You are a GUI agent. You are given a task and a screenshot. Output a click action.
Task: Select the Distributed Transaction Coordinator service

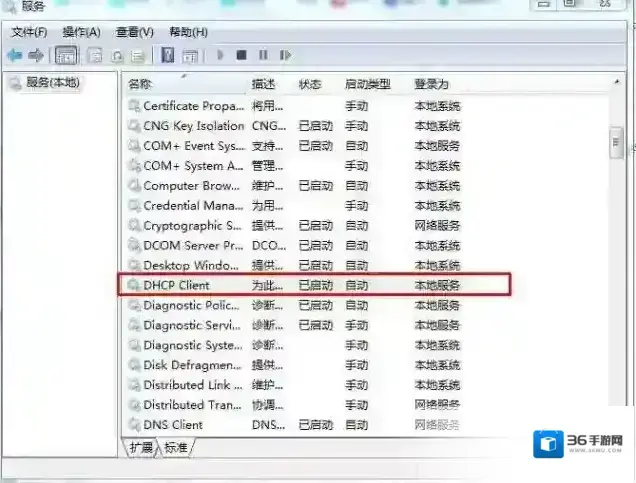(294, 405)
